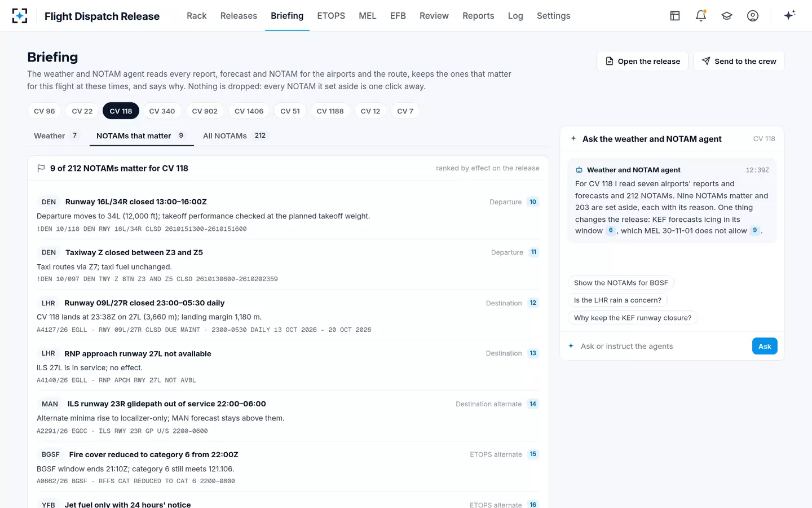Click citation badge 9 in agent message
This screenshot has height=508, width=812.
click(754, 230)
